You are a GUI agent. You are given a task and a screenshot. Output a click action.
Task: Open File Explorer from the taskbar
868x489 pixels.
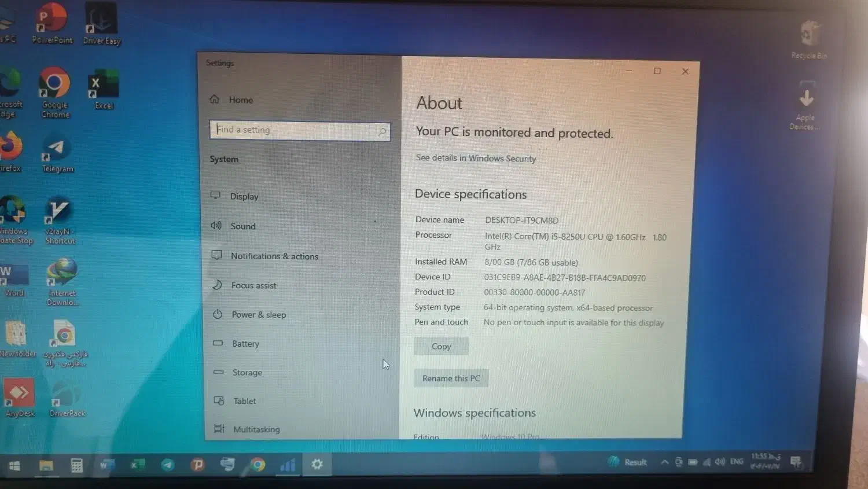46,465
